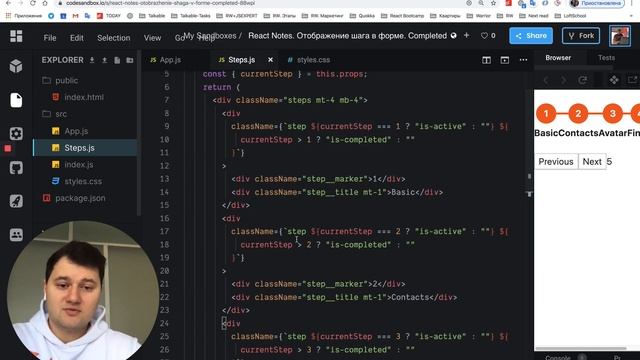Open the Deployment rocket icon
Screen dimensions: 640x360
click(16, 201)
